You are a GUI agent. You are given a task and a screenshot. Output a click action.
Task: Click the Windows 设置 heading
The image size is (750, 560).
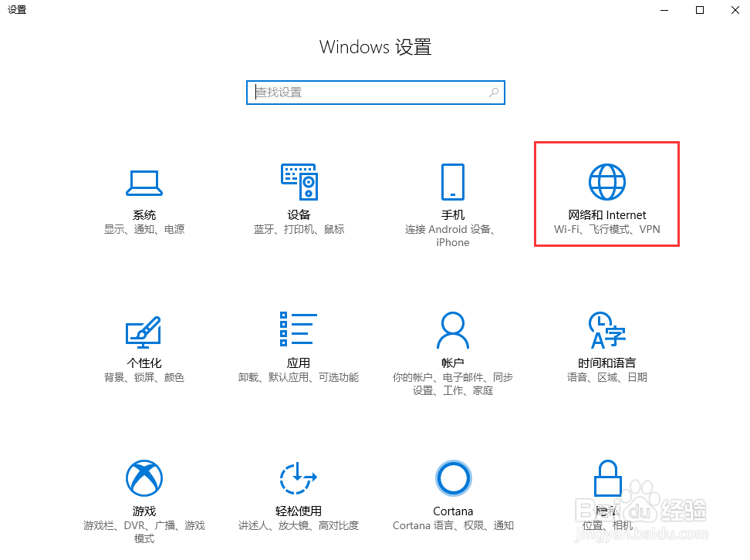[x=375, y=47]
